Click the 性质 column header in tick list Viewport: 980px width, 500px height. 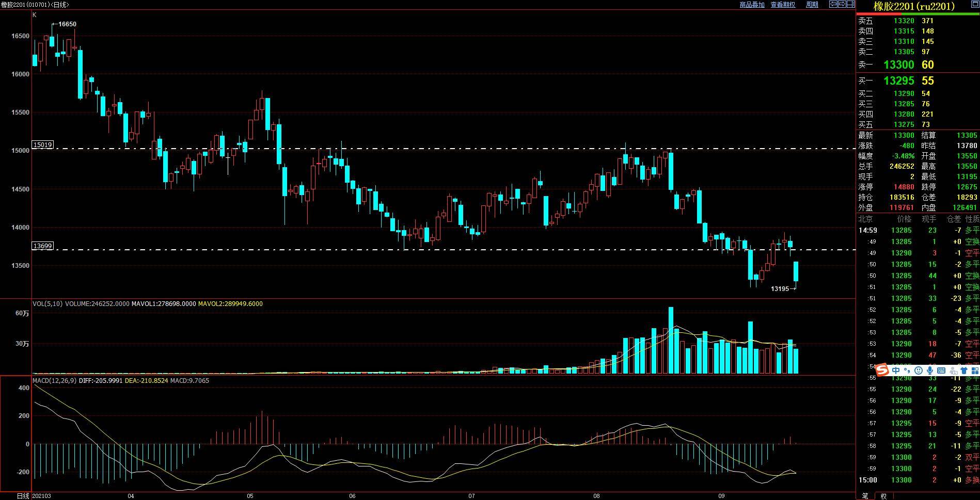(972, 219)
